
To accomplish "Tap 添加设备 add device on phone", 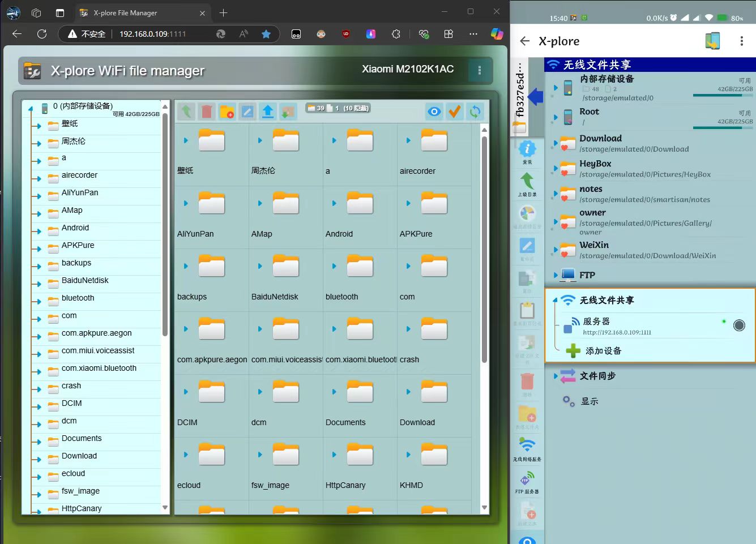I will tap(603, 351).
